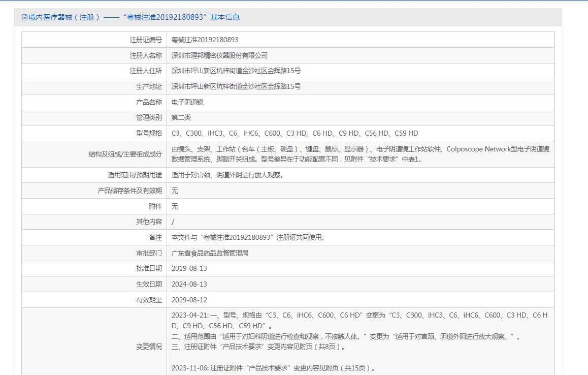Click the 变更情况 row label
Screen dimensions: 588x375
click(x=149, y=347)
